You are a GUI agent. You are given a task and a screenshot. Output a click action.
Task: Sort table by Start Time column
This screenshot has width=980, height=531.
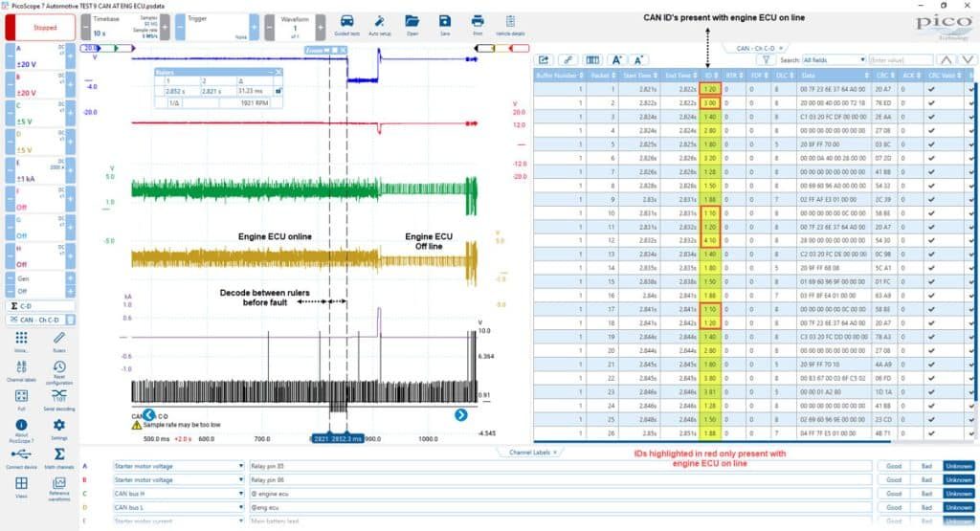point(640,75)
